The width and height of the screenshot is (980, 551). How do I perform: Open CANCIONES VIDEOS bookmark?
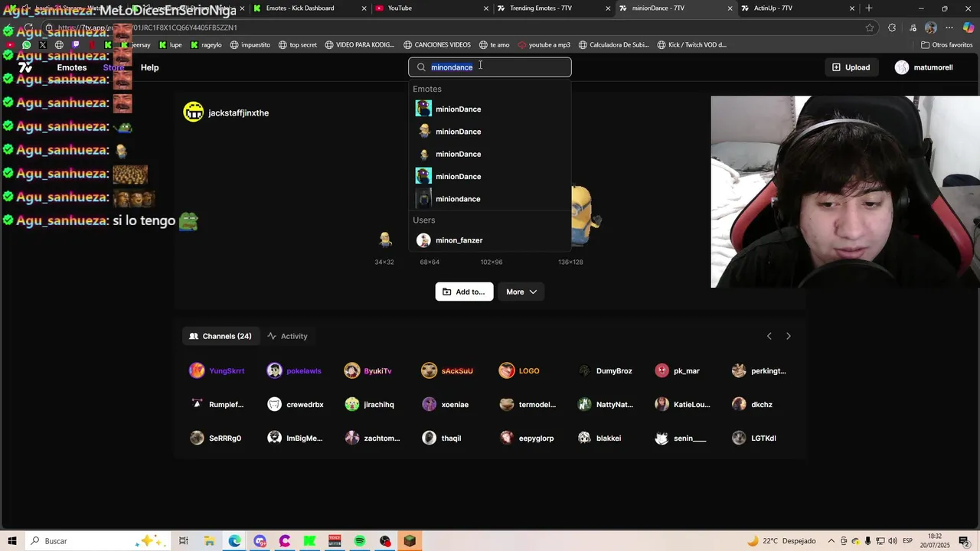point(436,45)
